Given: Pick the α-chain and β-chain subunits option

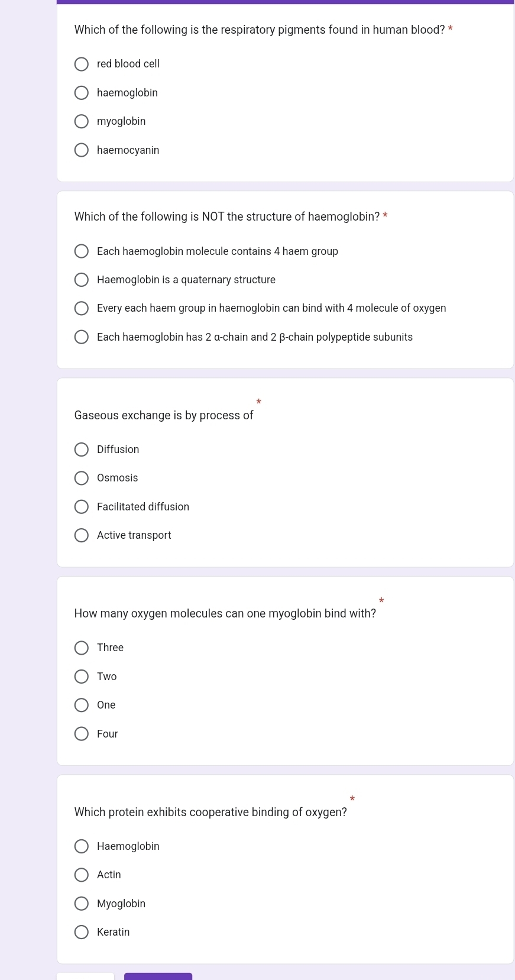Looking at the screenshot, I should pos(82,337).
